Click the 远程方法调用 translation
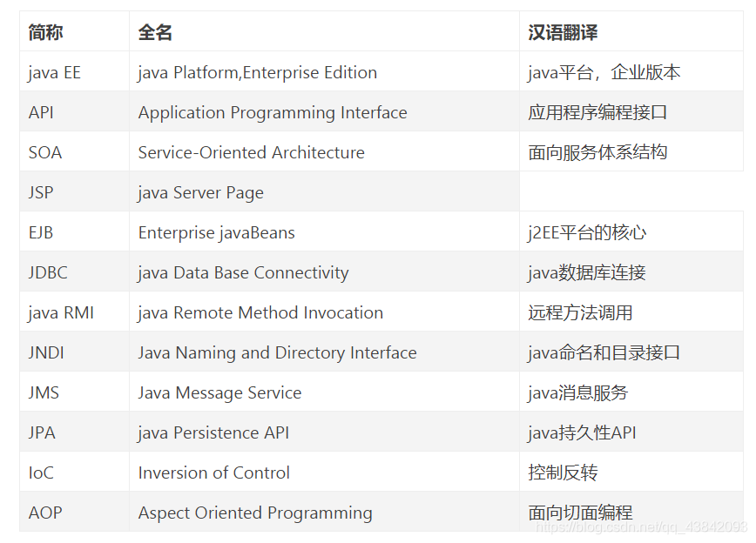This screenshot has width=756, height=543. (x=580, y=312)
